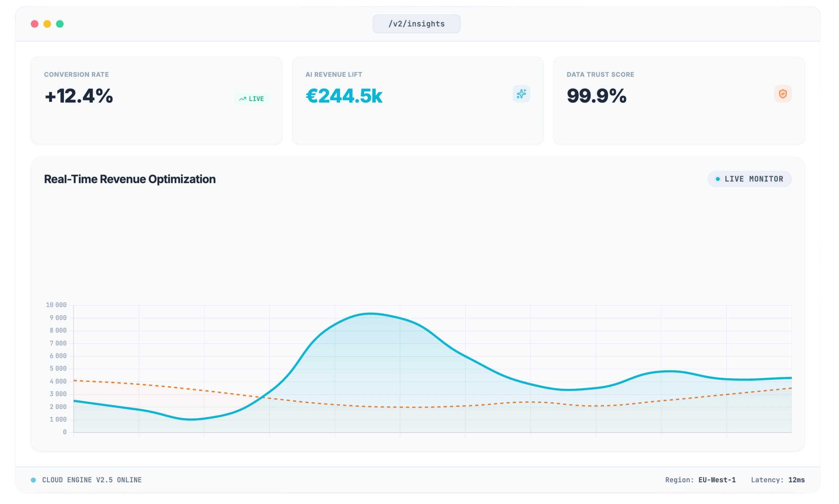Click the 5 000 y-axis label
This screenshot has width=839, height=504.
[x=58, y=368]
